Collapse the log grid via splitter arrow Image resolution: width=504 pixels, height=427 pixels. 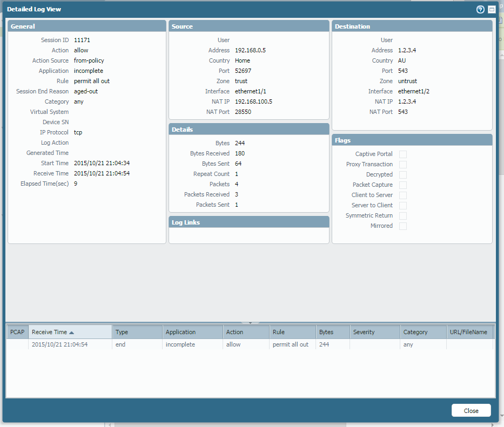point(250,323)
